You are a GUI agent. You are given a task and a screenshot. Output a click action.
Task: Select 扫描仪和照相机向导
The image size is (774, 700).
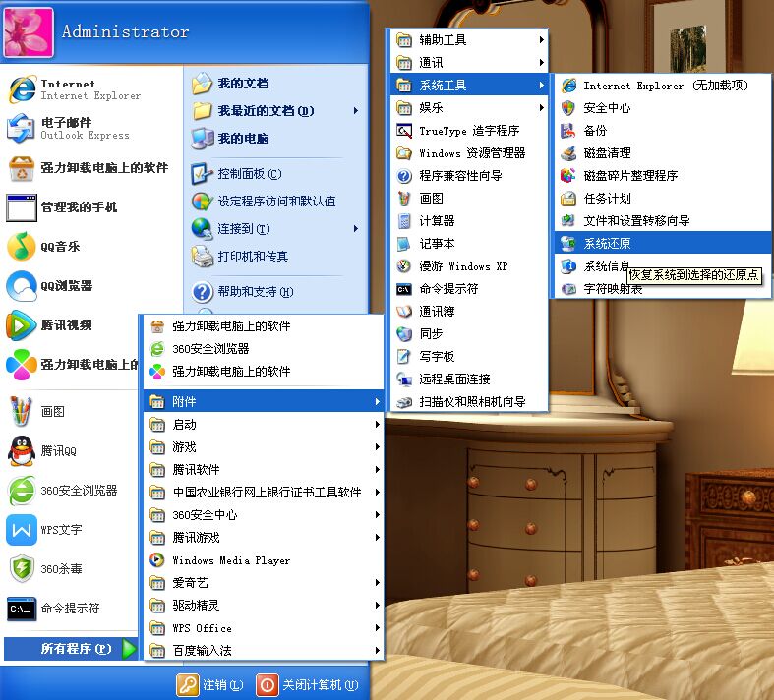coord(469,402)
